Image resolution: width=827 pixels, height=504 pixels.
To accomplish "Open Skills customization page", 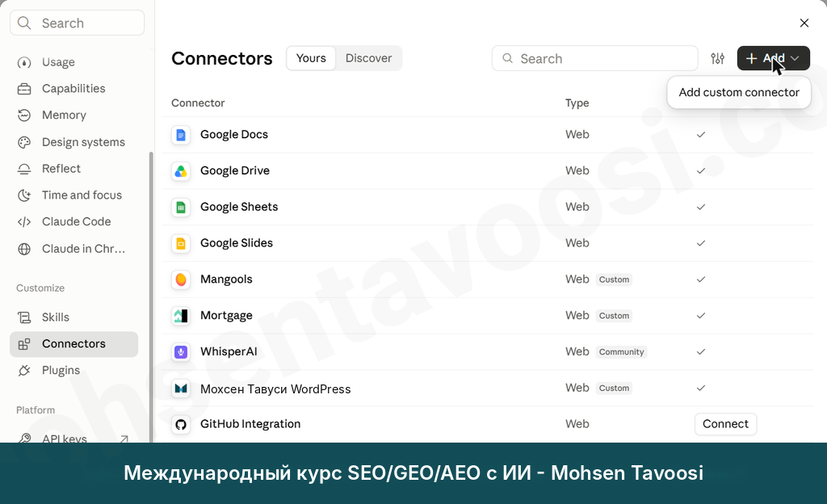I will 73,317.
